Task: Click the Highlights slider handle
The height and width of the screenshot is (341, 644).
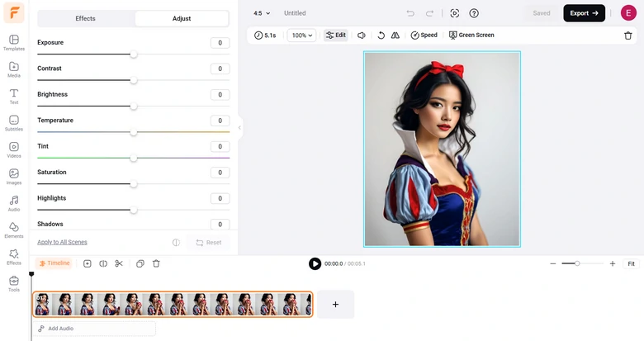Action: 134,210
